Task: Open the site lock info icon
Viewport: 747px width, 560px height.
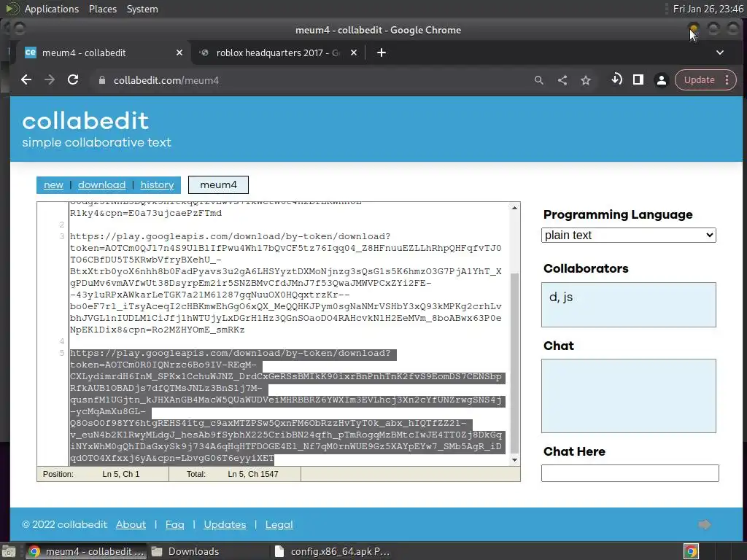Action: (101, 80)
